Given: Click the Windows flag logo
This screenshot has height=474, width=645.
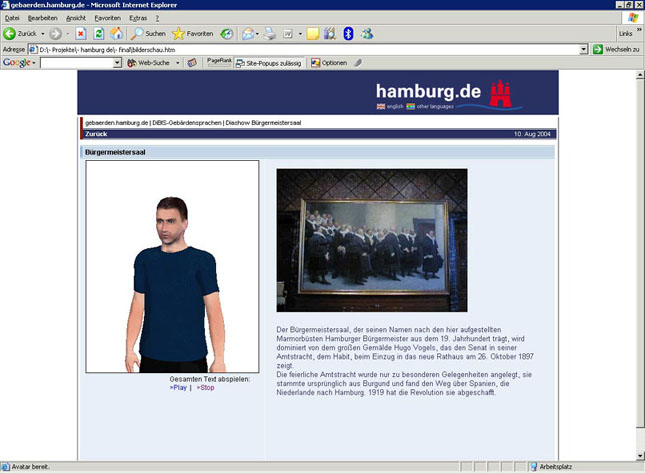Looking at the screenshot, I should coord(633,18).
